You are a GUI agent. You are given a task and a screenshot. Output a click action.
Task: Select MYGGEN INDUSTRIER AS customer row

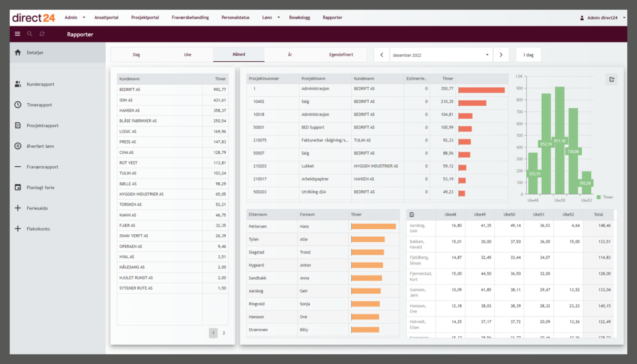[173, 194]
